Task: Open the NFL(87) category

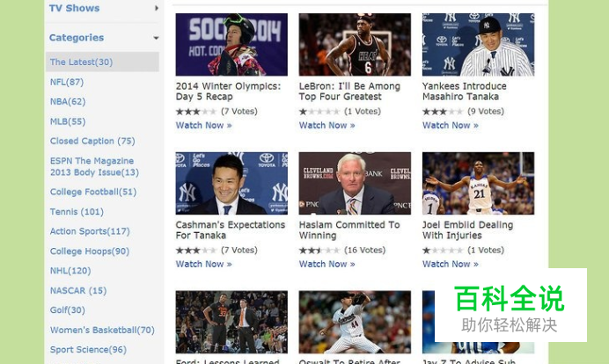Action: (67, 82)
